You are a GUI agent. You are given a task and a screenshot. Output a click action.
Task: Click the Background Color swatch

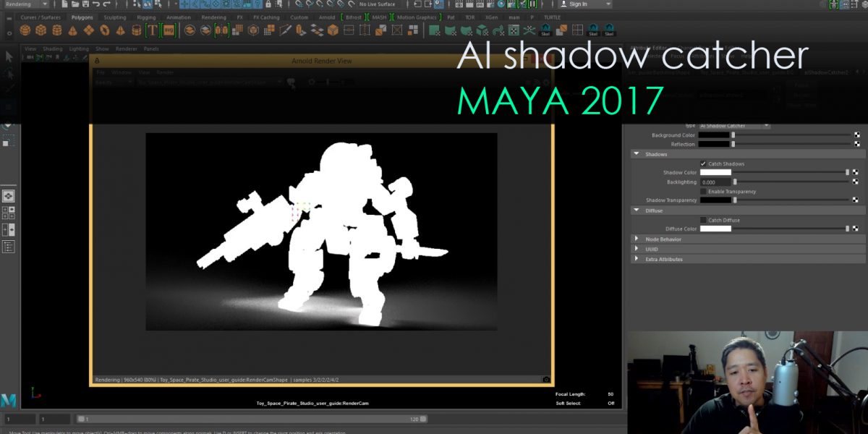(715, 135)
